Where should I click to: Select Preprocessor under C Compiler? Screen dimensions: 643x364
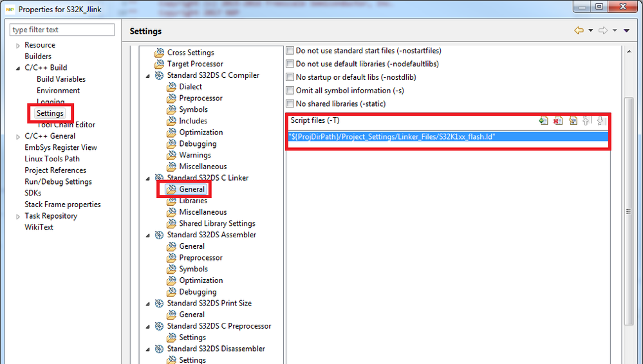[201, 98]
